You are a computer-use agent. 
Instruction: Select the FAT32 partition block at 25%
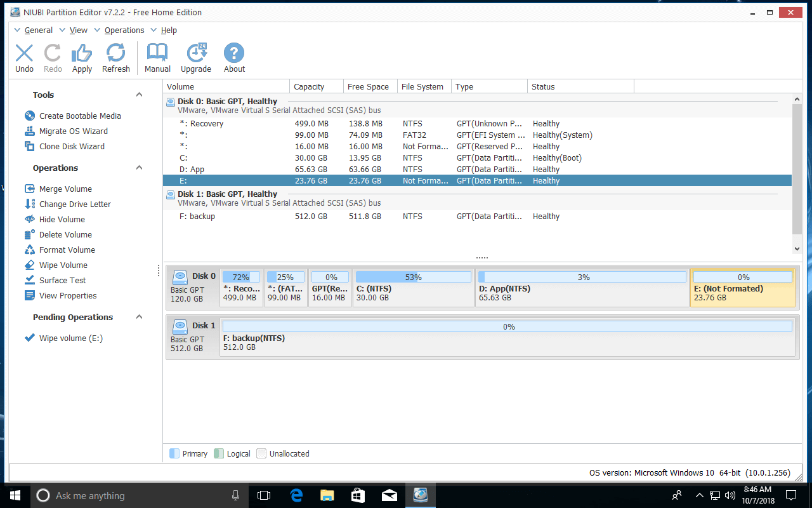(285, 288)
